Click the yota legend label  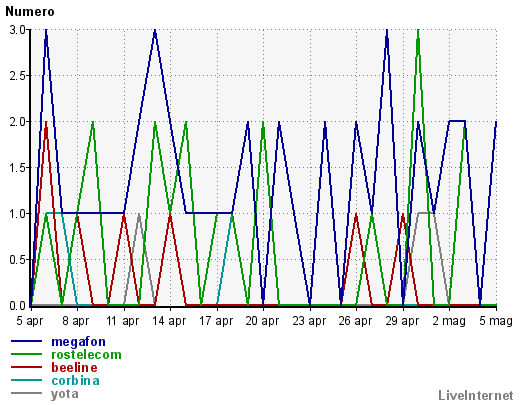coord(65,394)
